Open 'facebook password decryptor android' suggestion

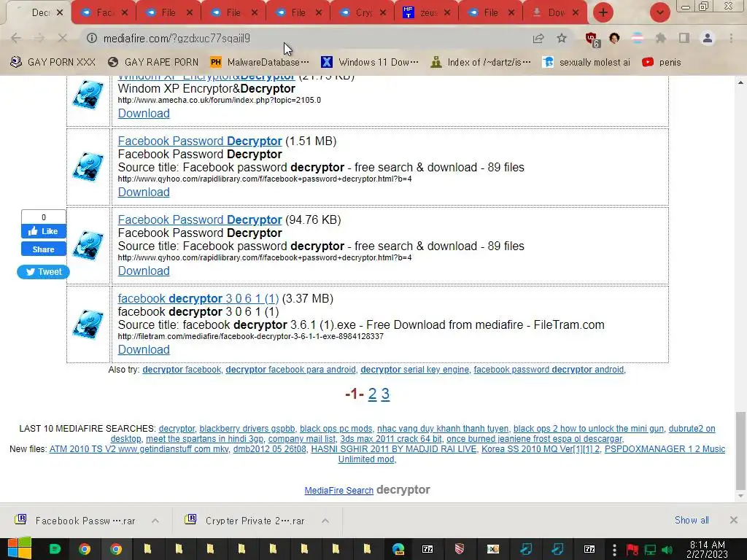[x=549, y=370]
